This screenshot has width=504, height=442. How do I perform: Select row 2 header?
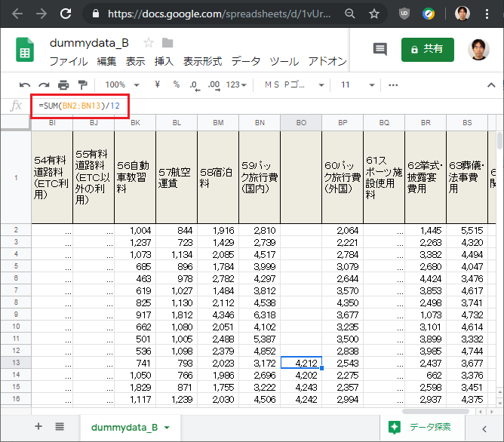tap(16, 230)
